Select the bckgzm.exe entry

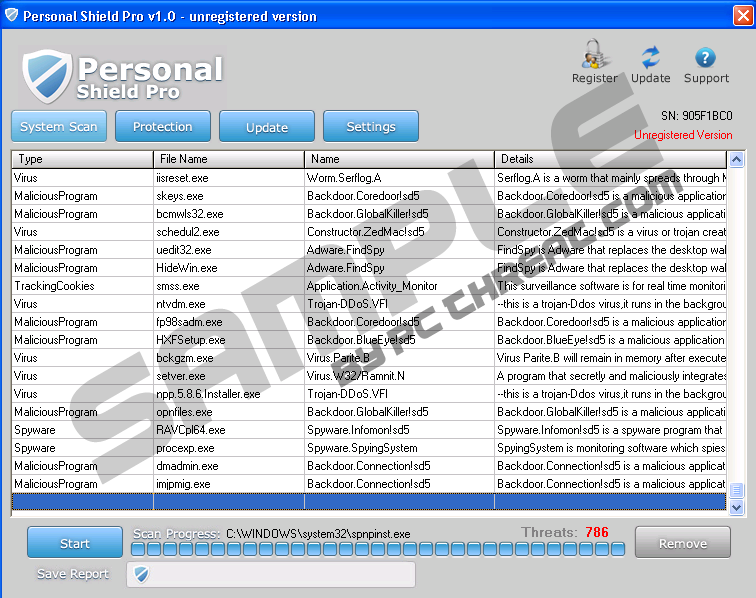tap(369, 358)
